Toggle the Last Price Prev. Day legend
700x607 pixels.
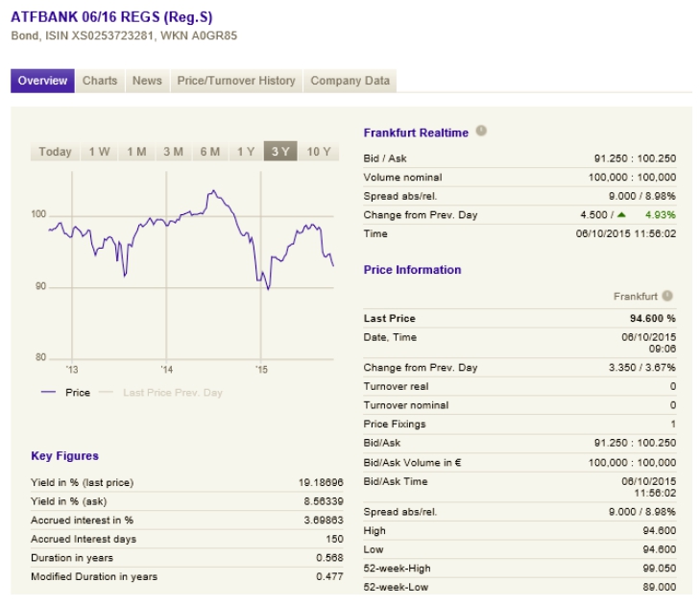point(160,393)
